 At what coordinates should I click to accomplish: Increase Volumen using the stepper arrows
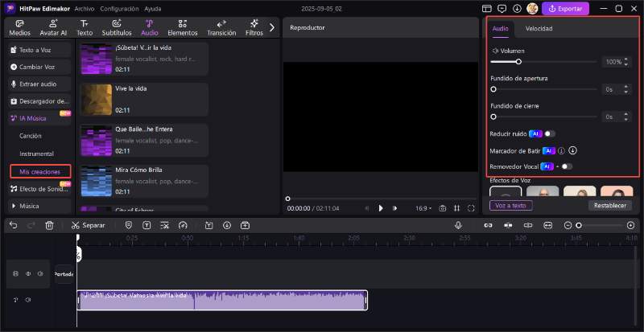click(x=626, y=62)
